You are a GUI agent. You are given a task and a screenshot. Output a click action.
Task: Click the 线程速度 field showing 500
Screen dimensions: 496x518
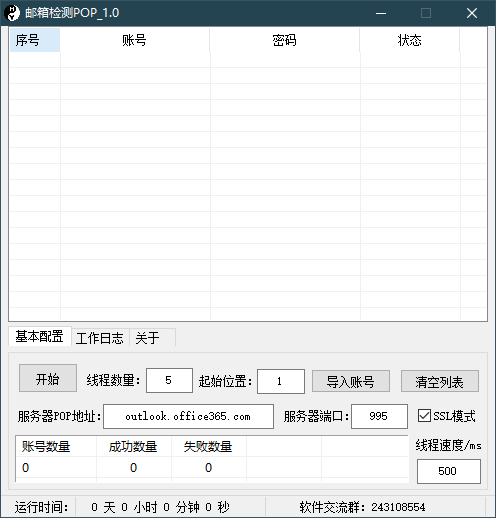point(449,471)
